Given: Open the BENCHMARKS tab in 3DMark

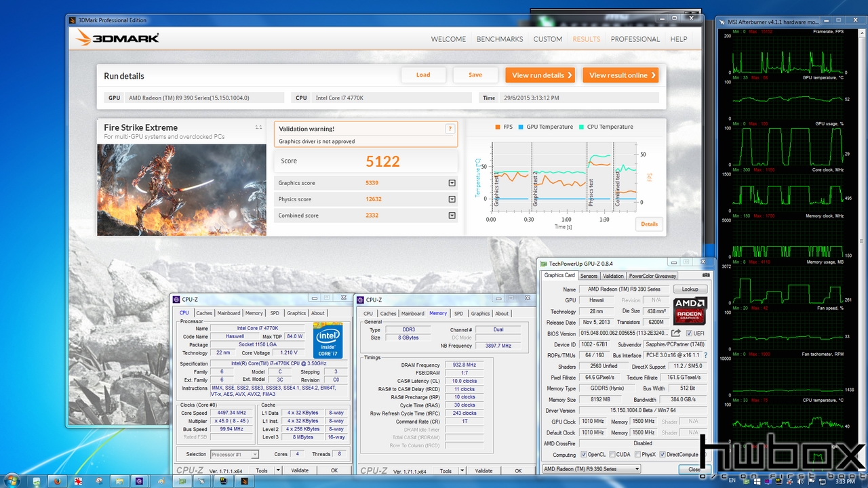Looking at the screenshot, I should tap(500, 39).
